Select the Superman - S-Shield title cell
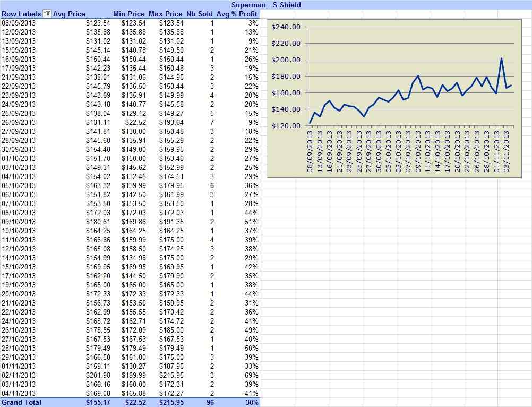 (266, 5)
